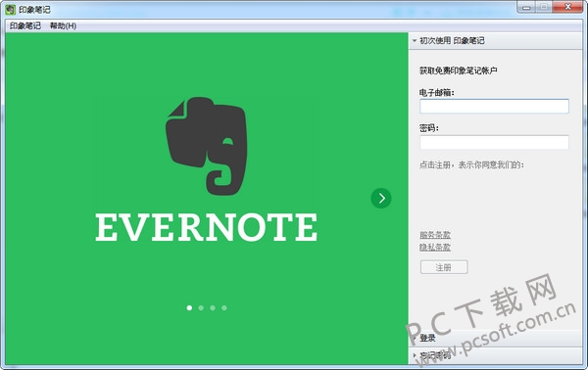Image resolution: width=588 pixels, height=370 pixels.
Task: Open the 印象笔记 menu
Action: point(25,25)
